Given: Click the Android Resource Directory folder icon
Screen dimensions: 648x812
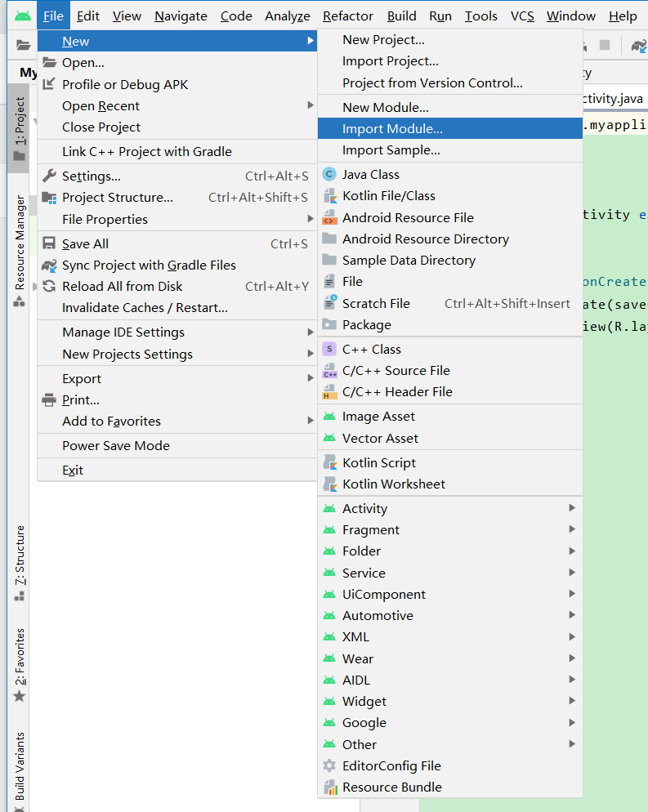Looking at the screenshot, I should (329, 239).
